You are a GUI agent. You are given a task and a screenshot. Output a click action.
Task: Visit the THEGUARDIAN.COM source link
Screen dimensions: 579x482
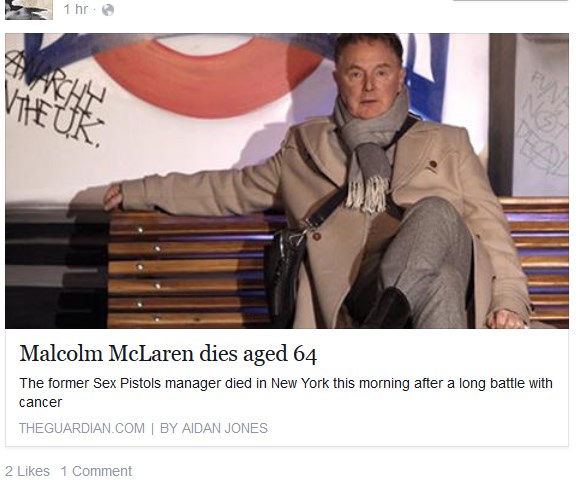(82, 428)
